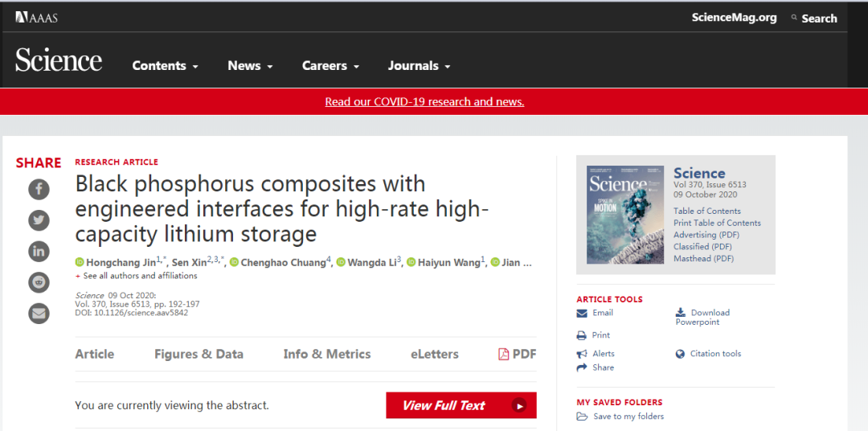Screen dimensions: 868x431
Task: Click the LinkedIn share icon
Action: point(39,252)
